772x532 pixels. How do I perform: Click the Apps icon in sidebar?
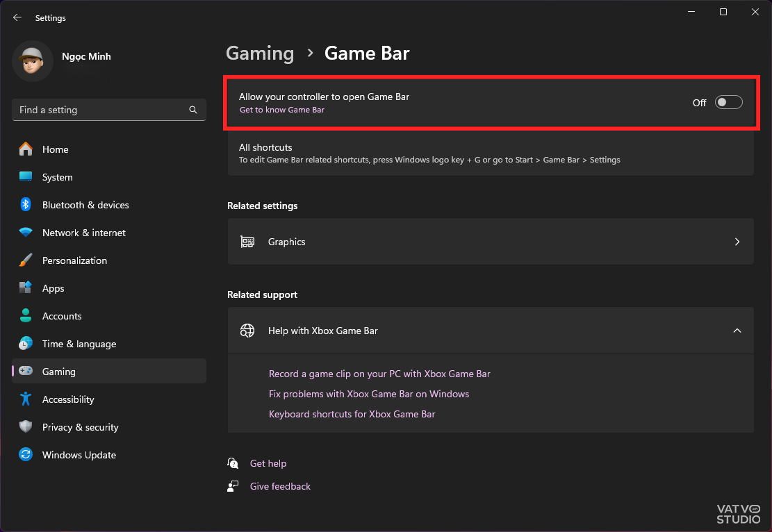(x=26, y=288)
